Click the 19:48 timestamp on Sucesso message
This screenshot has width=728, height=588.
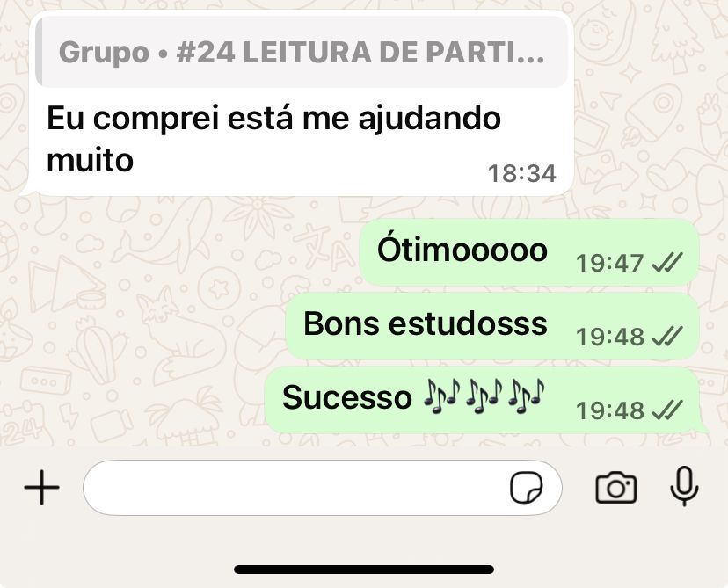[609, 410]
